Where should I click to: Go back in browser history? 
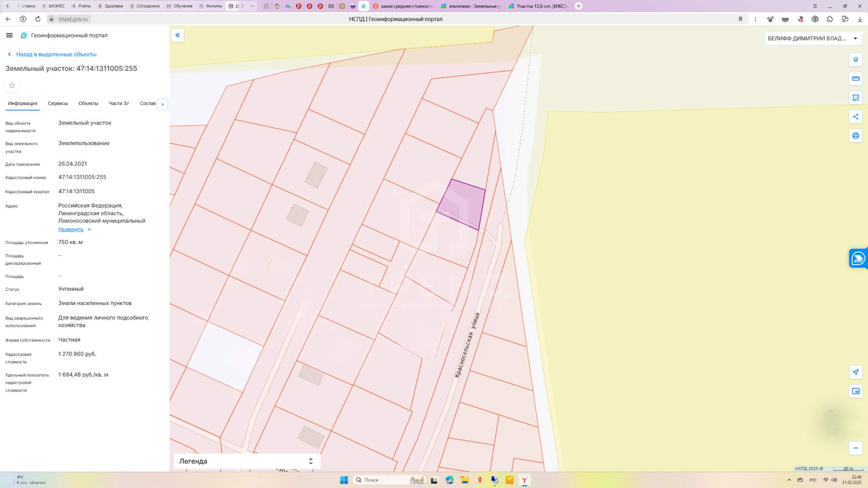click(x=8, y=19)
